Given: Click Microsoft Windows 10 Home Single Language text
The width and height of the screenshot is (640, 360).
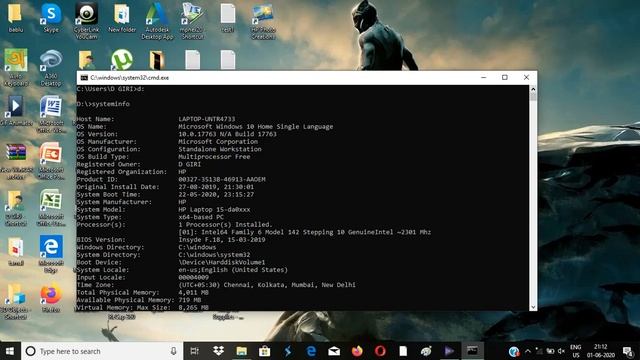Looking at the screenshot, I should (x=256, y=127).
